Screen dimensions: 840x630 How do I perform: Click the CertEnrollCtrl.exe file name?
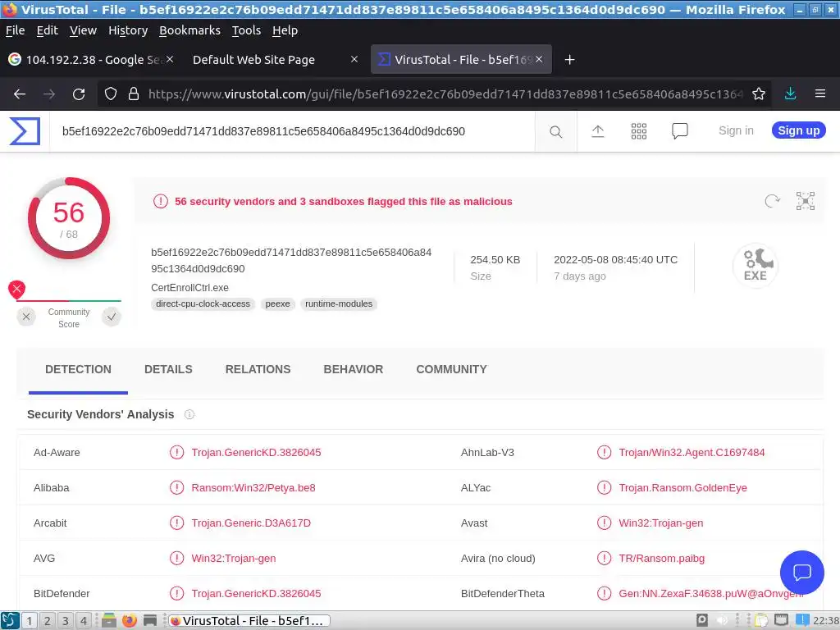[189, 288]
